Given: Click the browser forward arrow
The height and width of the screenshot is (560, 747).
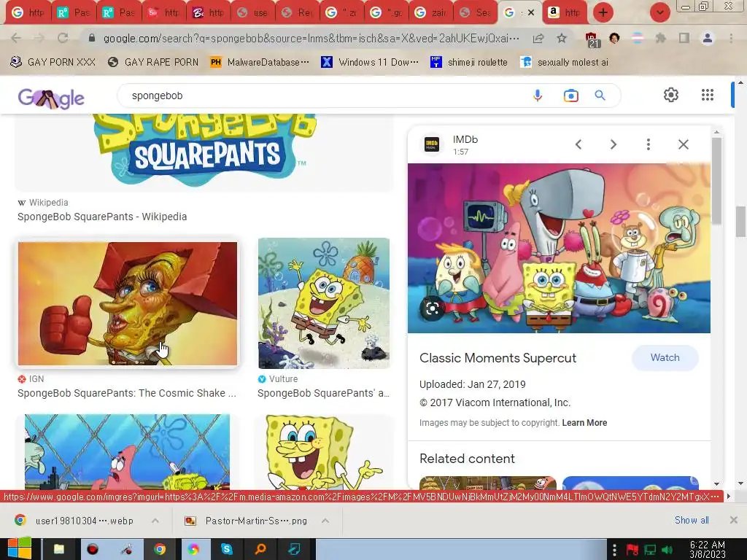Looking at the screenshot, I should coord(39,38).
